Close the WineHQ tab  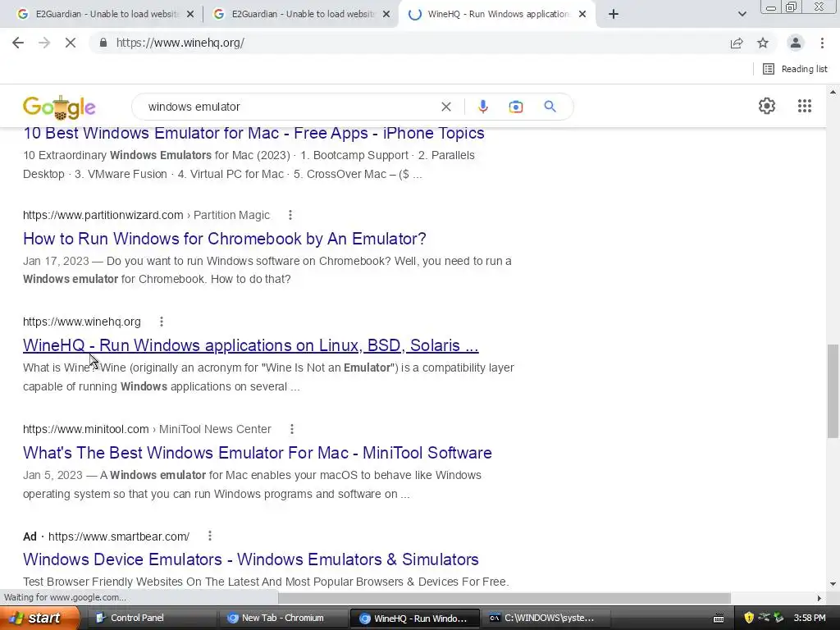click(583, 14)
